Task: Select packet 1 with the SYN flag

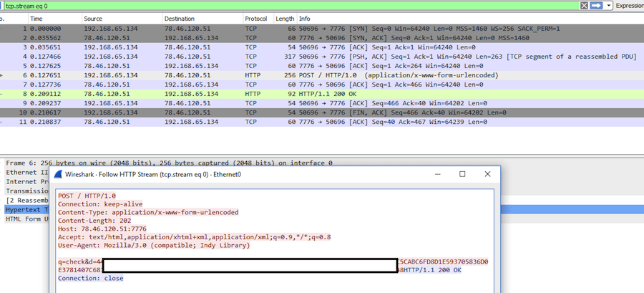Action: [322, 29]
